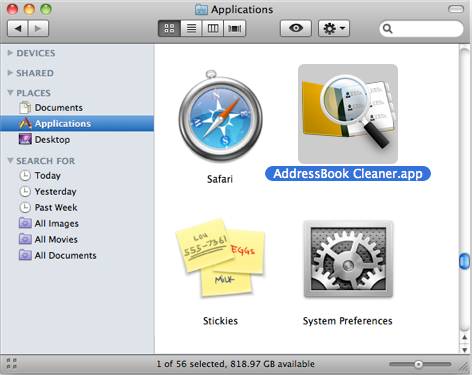The width and height of the screenshot is (472, 375).
Task: Collapse the SEARCH FOR section
Action: pos(10,161)
